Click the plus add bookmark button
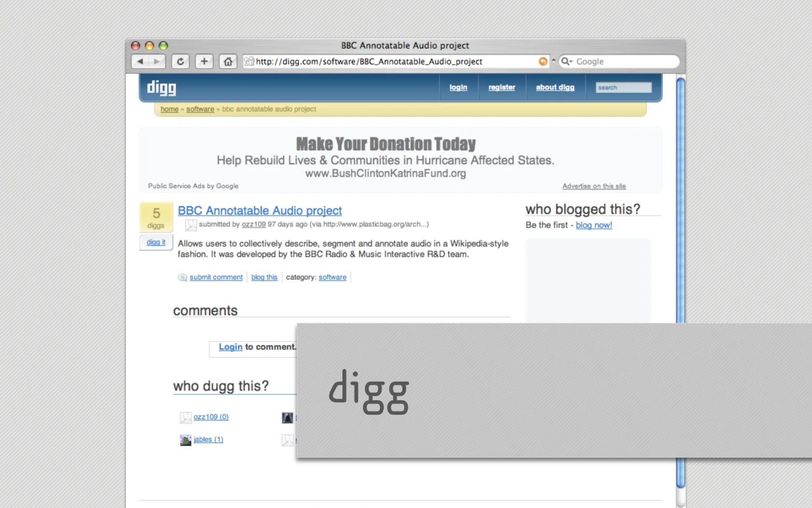This screenshot has height=508, width=812. point(204,61)
